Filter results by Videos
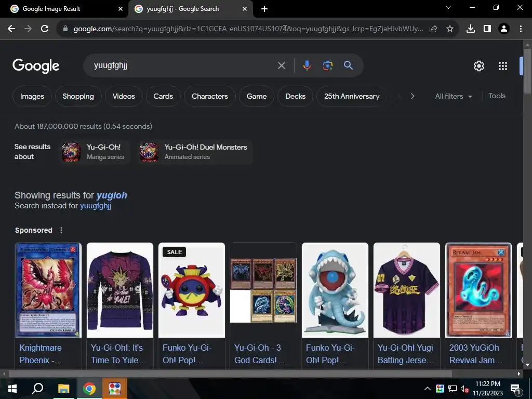532x399 pixels. click(x=124, y=96)
